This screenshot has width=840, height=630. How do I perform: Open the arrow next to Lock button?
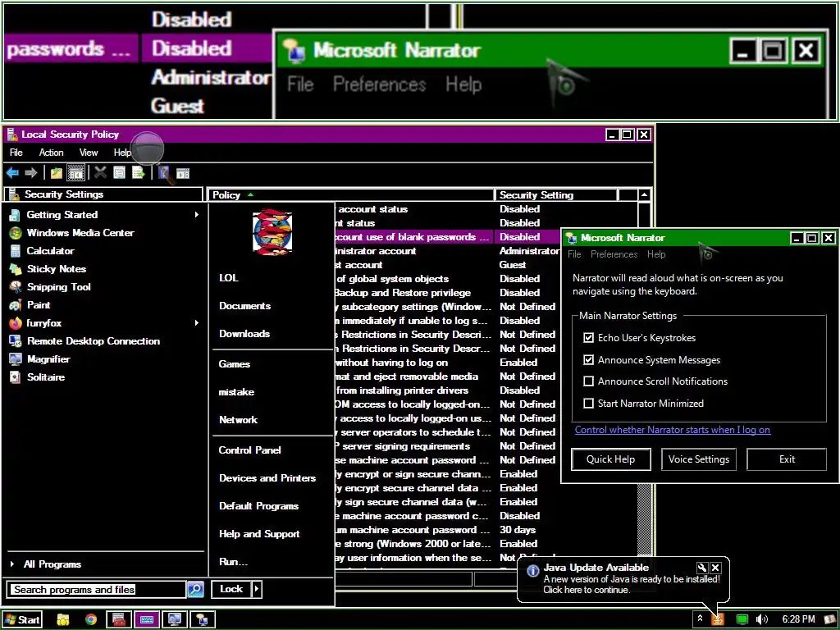(257, 589)
